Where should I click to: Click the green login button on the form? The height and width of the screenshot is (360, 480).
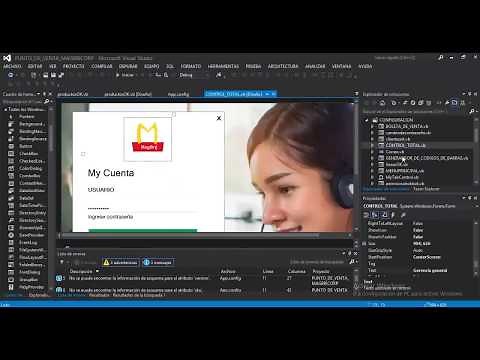[x=143, y=230]
